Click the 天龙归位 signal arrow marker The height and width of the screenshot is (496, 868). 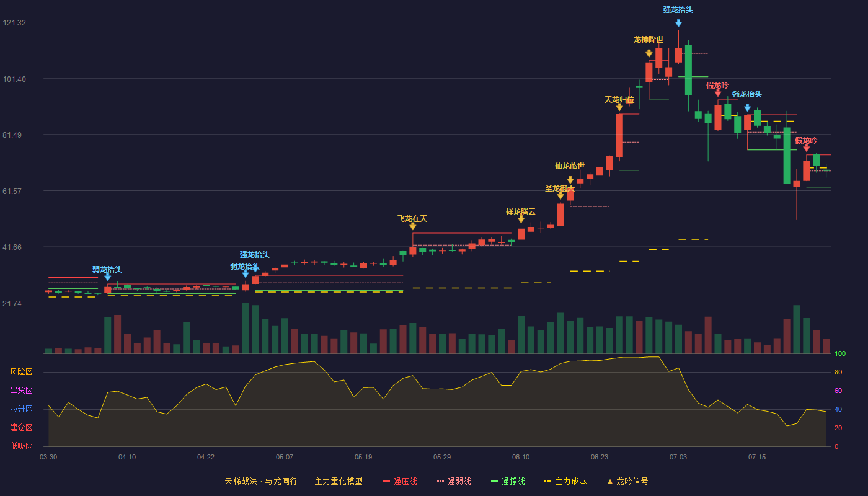click(x=619, y=107)
